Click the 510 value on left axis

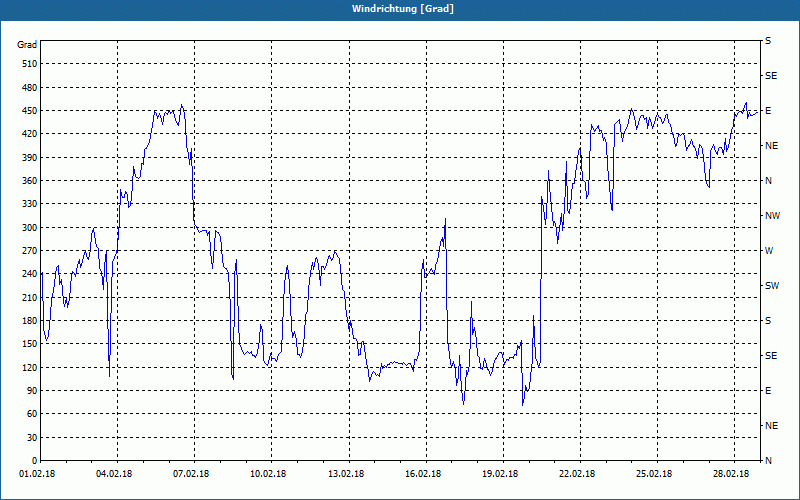pyautogui.click(x=30, y=64)
